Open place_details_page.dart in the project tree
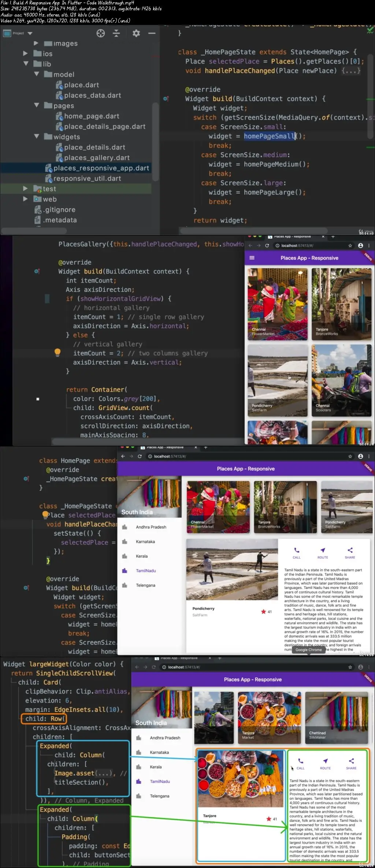Image resolution: width=375 pixels, height=868 pixels. 101,126
